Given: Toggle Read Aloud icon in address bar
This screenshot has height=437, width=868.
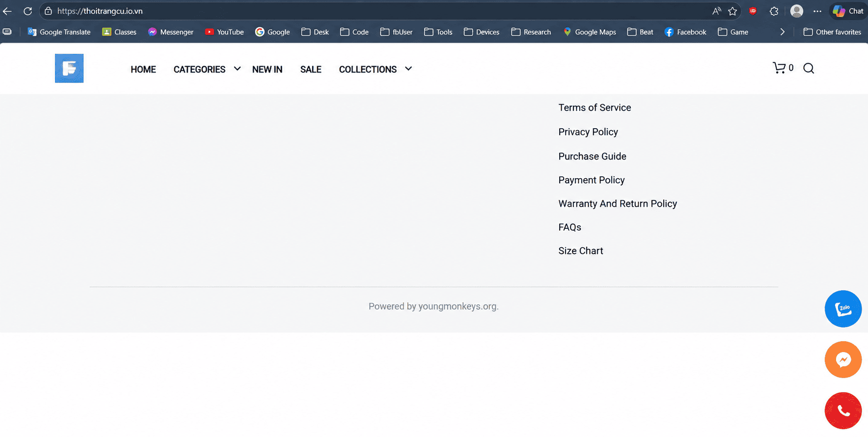Looking at the screenshot, I should point(716,11).
